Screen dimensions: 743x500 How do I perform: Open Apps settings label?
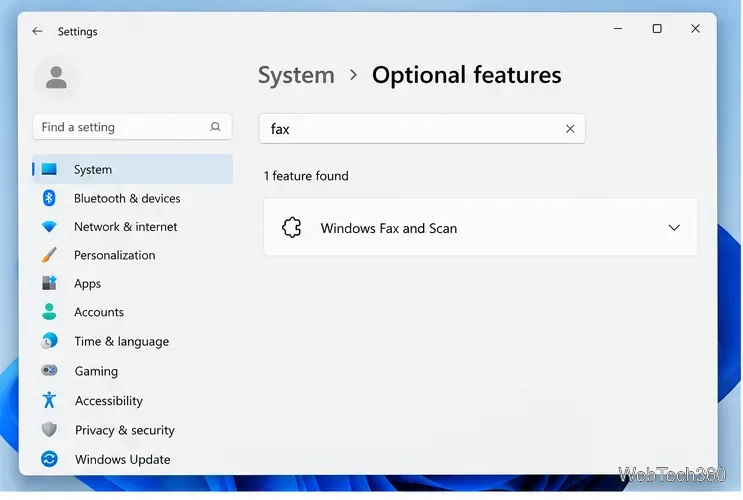click(88, 283)
